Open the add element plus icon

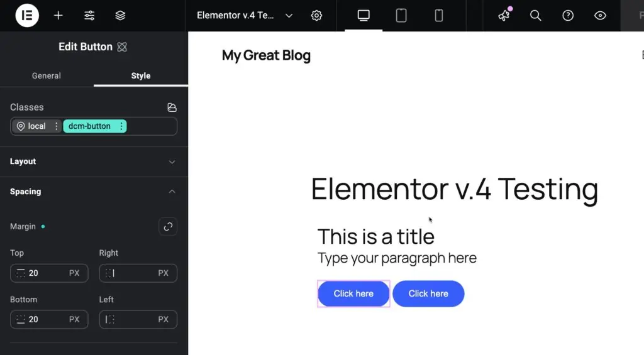coord(58,16)
